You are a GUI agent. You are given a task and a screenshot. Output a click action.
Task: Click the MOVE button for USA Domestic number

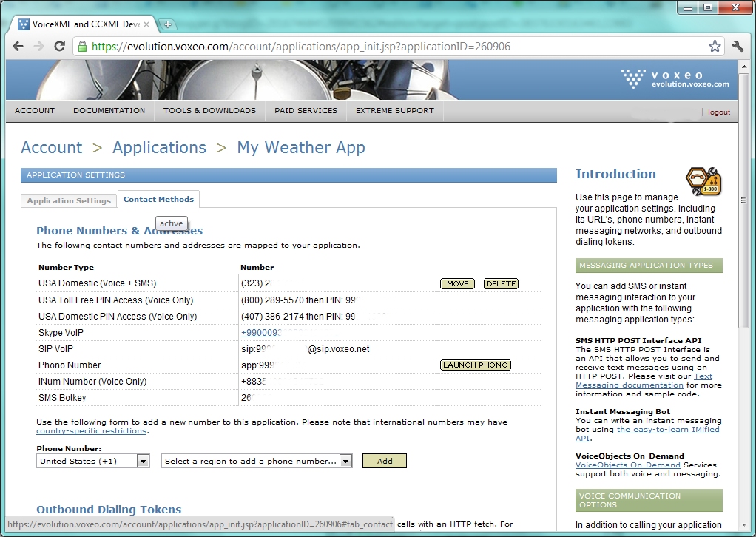click(x=458, y=284)
